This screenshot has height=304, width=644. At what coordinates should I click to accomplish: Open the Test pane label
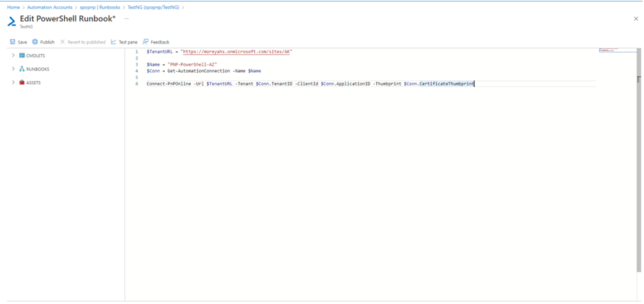[128, 42]
